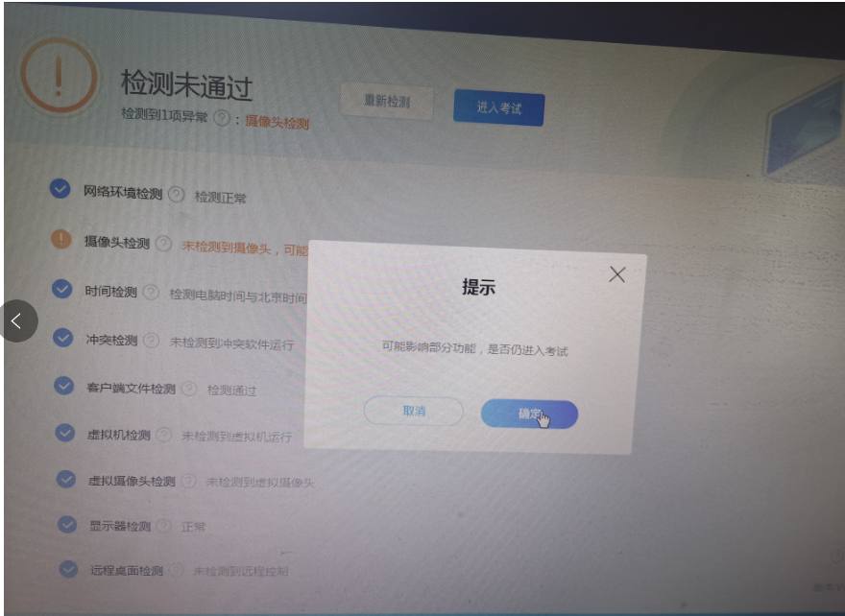Show help for 客户端文件检测
845x616 pixels.
[189, 389]
